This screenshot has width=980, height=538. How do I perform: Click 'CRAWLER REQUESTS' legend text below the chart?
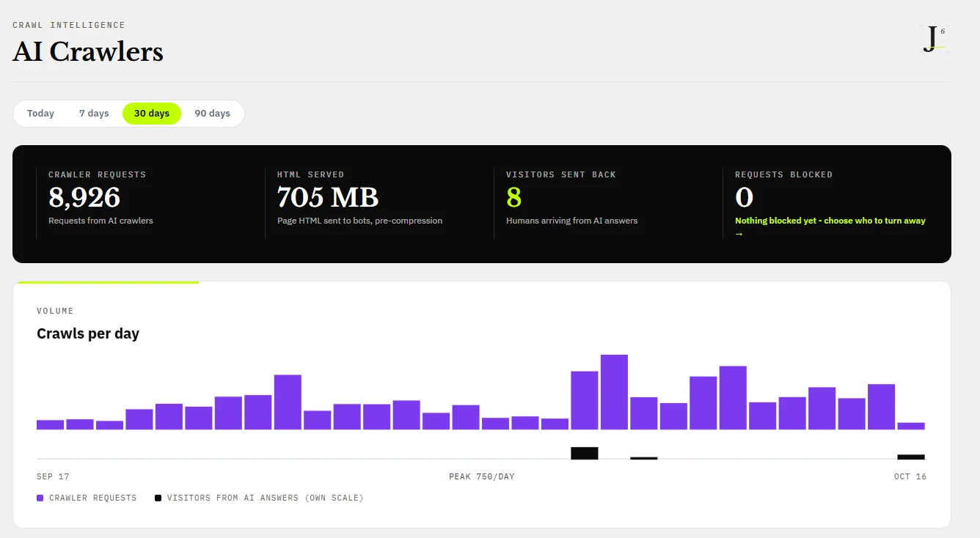tap(93, 498)
